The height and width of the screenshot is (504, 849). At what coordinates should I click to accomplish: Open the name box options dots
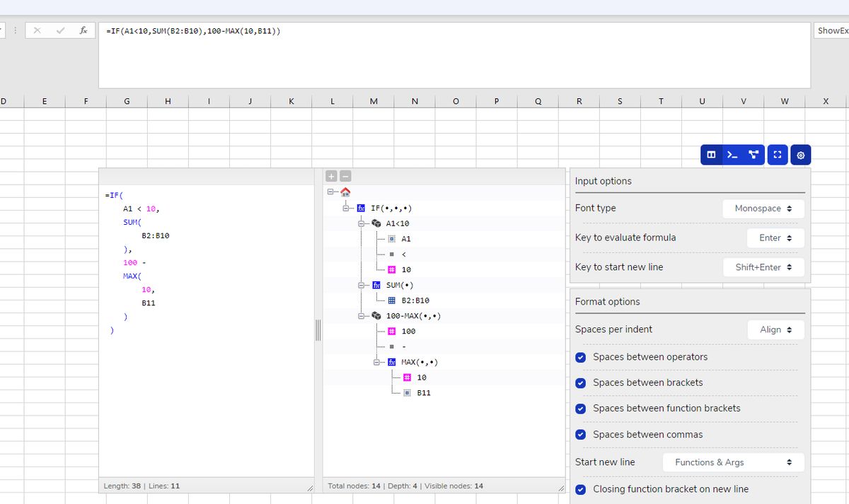15,30
